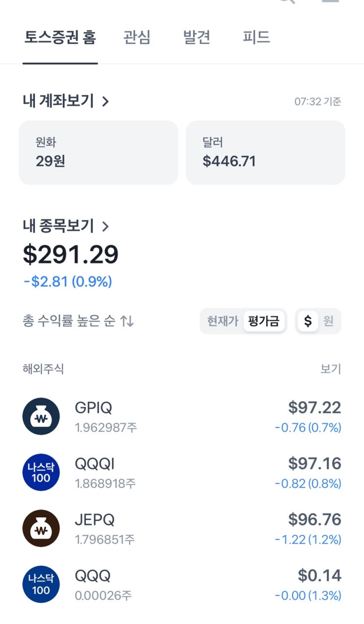Select the 평가금 display option
364x624 pixels.
click(264, 321)
